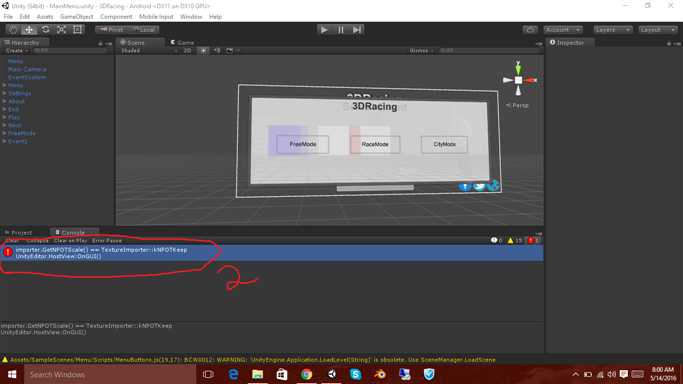Image resolution: width=683 pixels, height=384 pixels.
Task: Select the CityMode button in scene view
Action: tap(444, 144)
